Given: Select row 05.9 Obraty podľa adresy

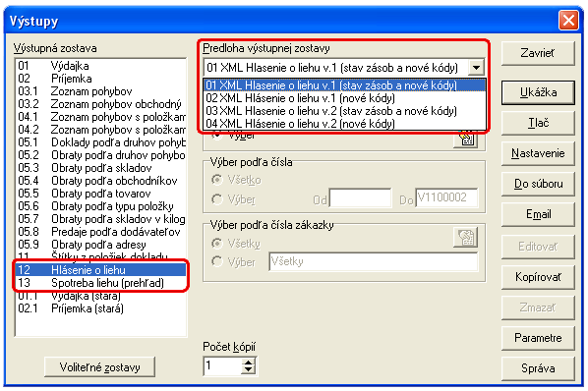Looking at the screenshot, I should (x=101, y=245).
